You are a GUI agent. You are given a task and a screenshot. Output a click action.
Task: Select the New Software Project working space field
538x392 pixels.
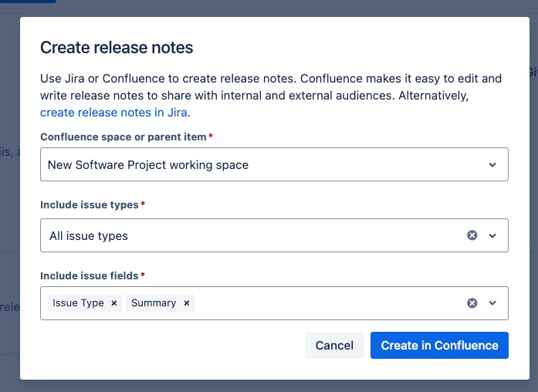tap(274, 164)
